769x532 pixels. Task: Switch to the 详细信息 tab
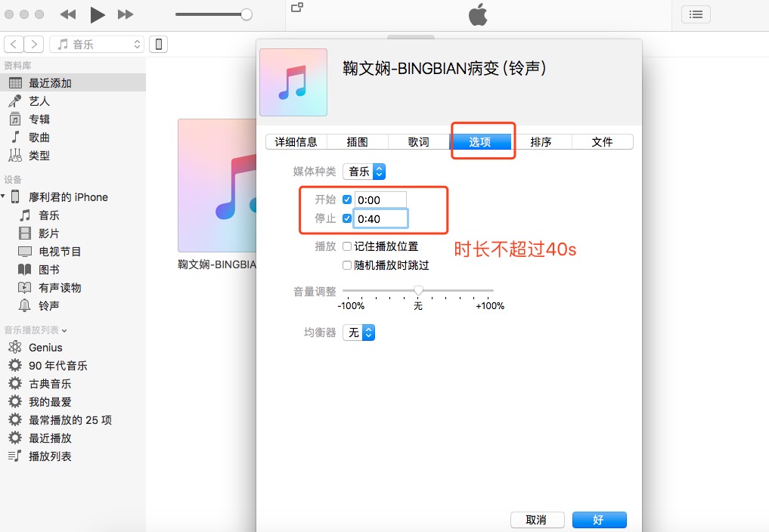coord(296,142)
